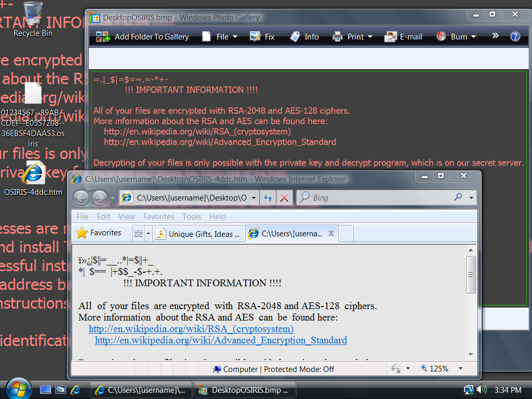Follow the RSA cryptosystem Wikipedia link
The width and height of the screenshot is (532, 399).
click(191, 329)
